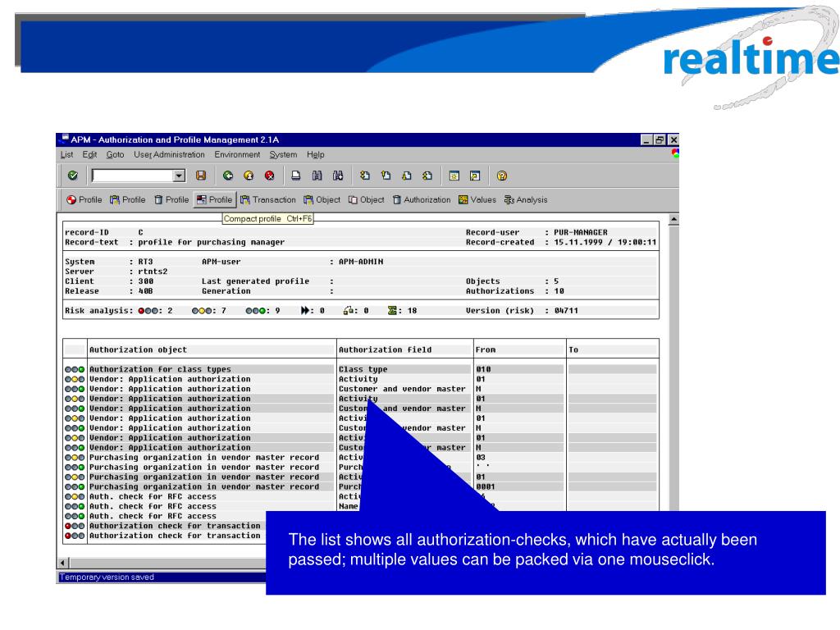
Task: Click the '010' From value
Action: tap(483, 370)
